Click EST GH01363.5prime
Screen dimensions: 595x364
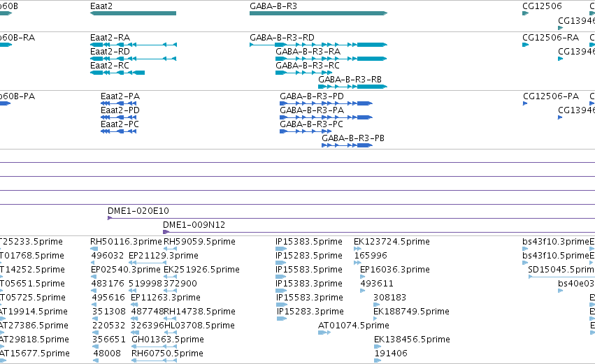click(x=168, y=340)
